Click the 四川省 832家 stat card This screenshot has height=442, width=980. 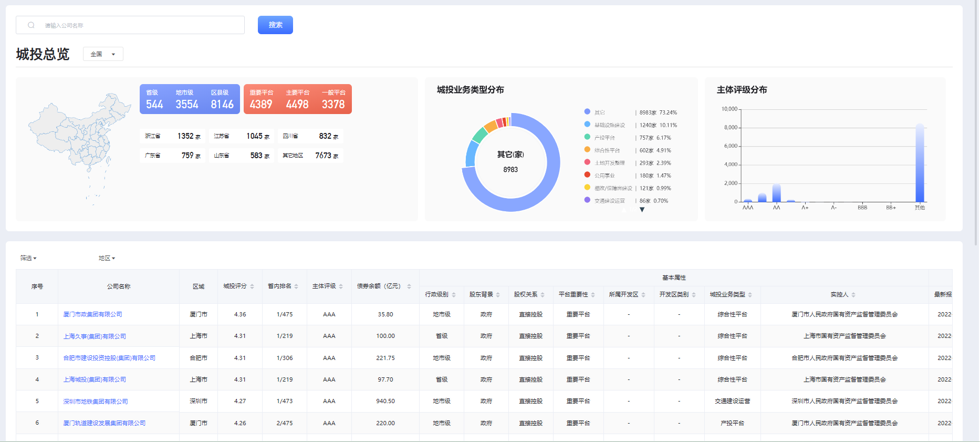[x=310, y=136]
